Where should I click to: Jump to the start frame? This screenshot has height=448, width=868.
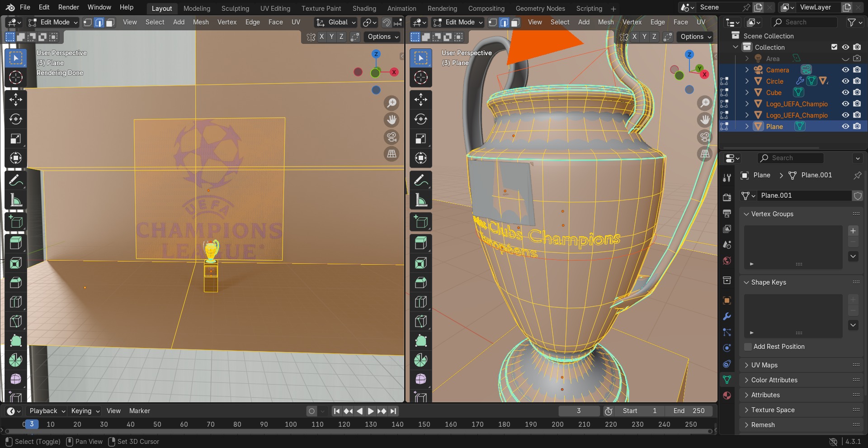(336, 411)
